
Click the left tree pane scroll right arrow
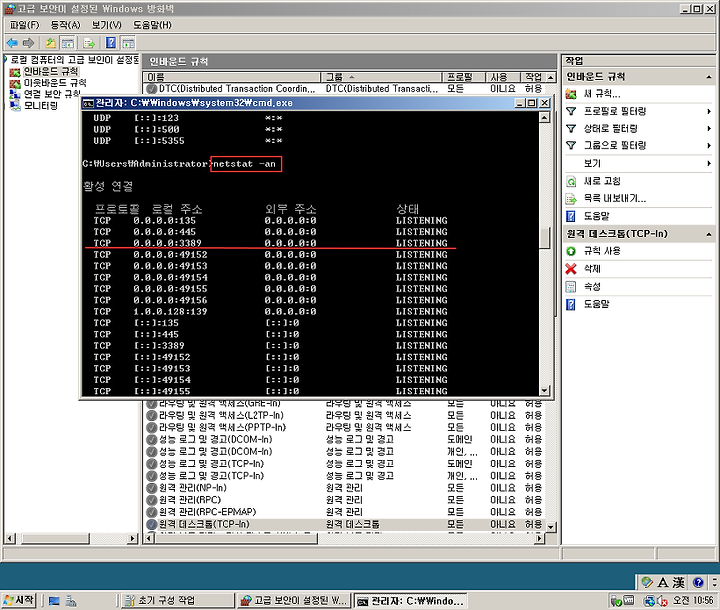pos(133,538)
